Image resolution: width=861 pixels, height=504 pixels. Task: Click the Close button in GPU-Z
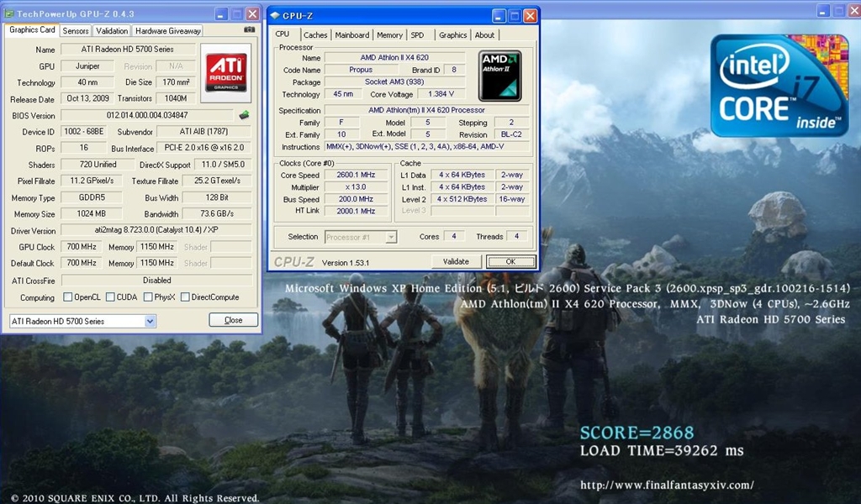233,320
